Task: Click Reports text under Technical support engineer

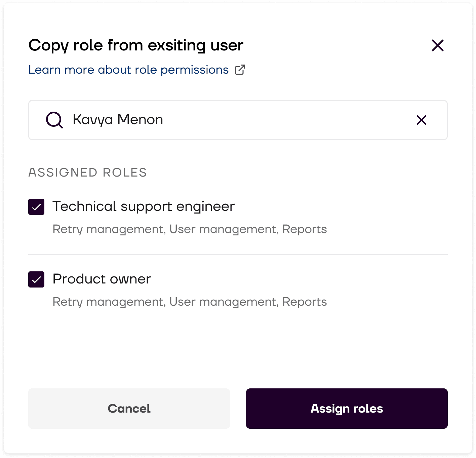Action: tap(305, 229)
